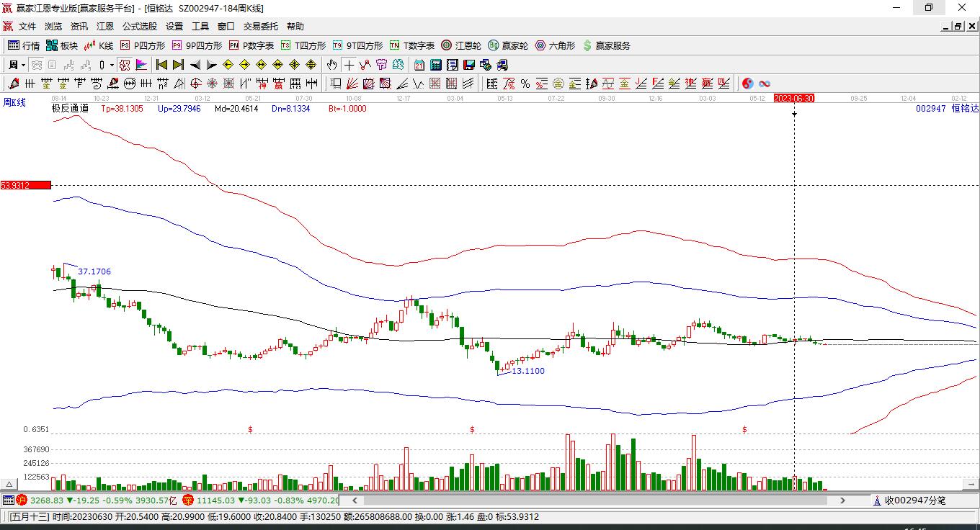The height and width of the screenshot is (530, 980).
Task: Expand the indicator panel up-triangle button
Action: click(9, 485)
